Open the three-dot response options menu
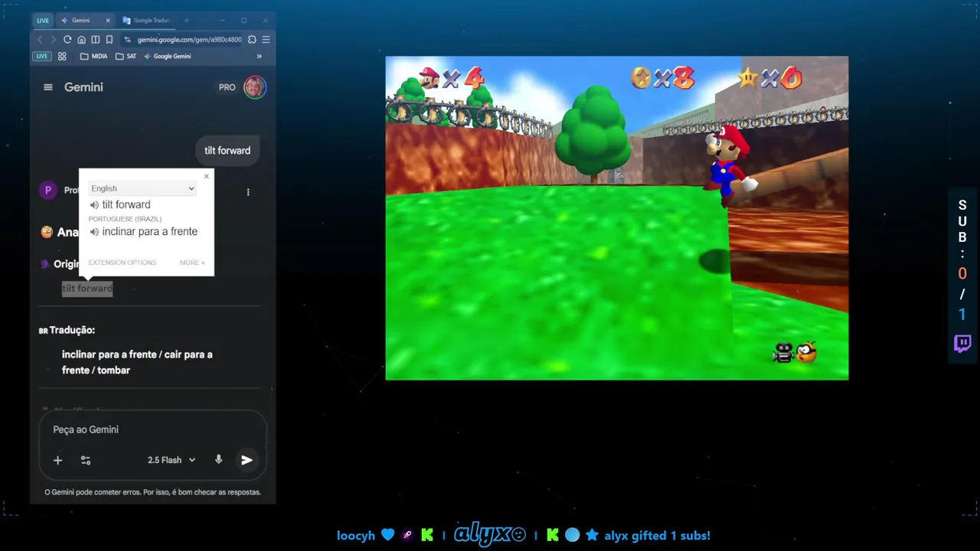The image size is (980, 551). (x=248, y=192)
